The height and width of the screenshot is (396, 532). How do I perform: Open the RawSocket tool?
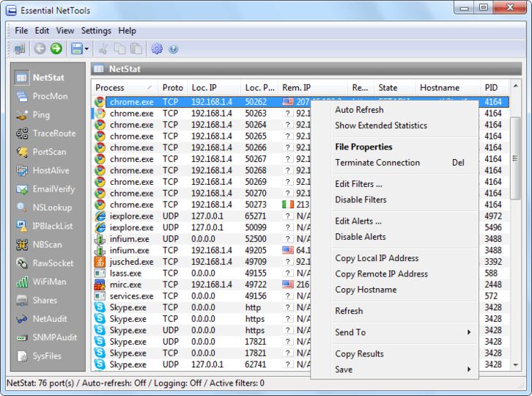click(45, 263)
